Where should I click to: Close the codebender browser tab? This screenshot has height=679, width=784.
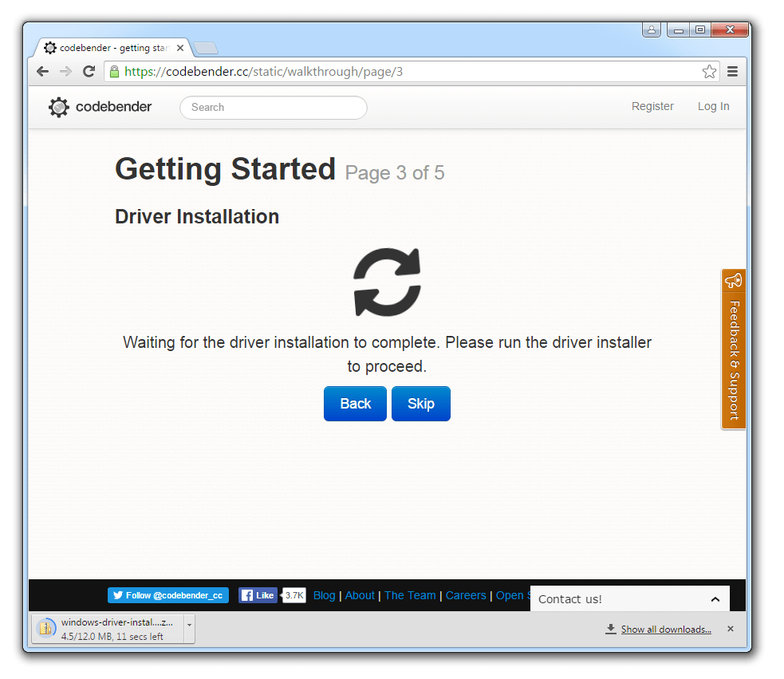click(180, 48)
